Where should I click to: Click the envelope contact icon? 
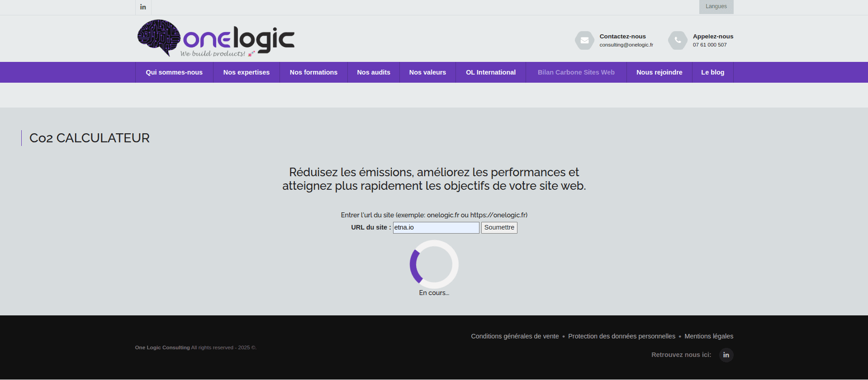point(584,40)
